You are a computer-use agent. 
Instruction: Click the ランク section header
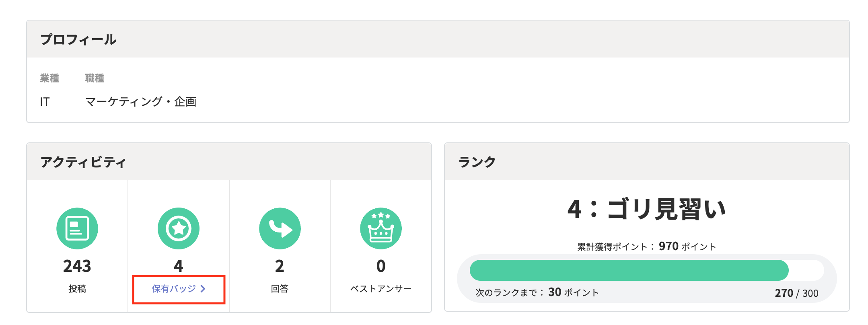pyautogui.click(x=477, y=162)
